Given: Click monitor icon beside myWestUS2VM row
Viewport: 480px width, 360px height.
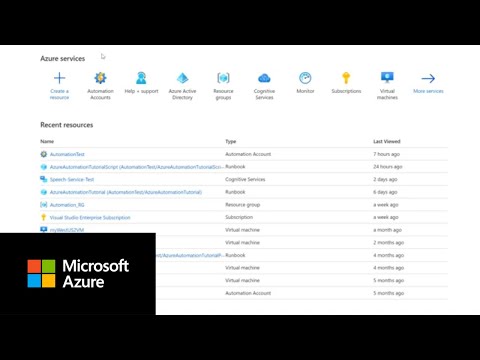Looking at the screenshot, I should tap(44, 230).
